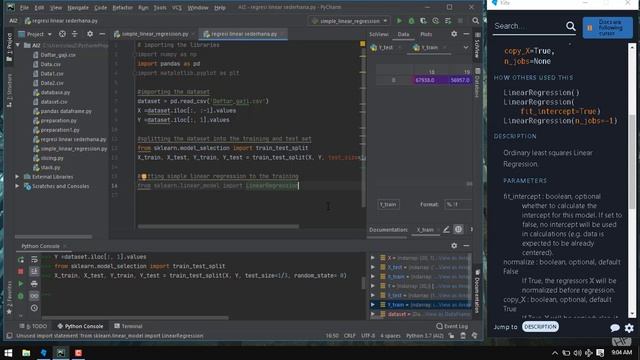Toggle the Documentation side stripe button
640x360 pixels.
coord(477,291)
